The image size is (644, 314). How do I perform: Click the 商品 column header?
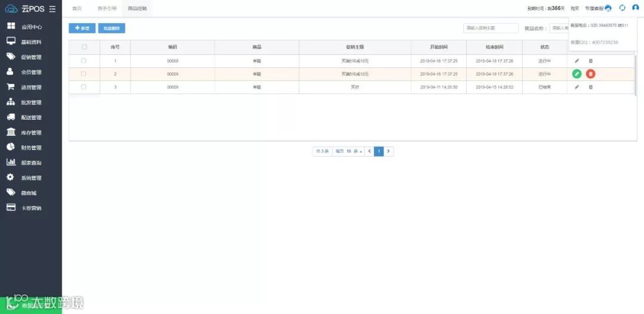point(256,47)
